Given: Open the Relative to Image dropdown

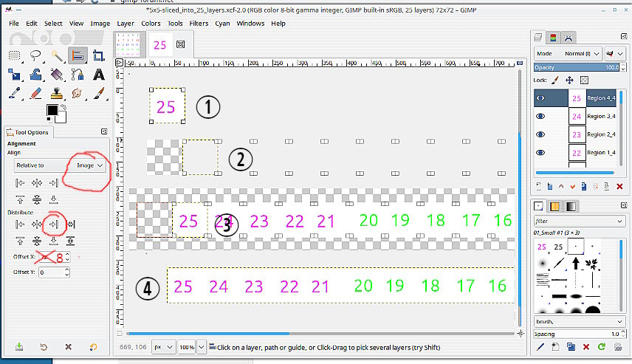Looking at the screenshot, I should [x=60, y=165].
